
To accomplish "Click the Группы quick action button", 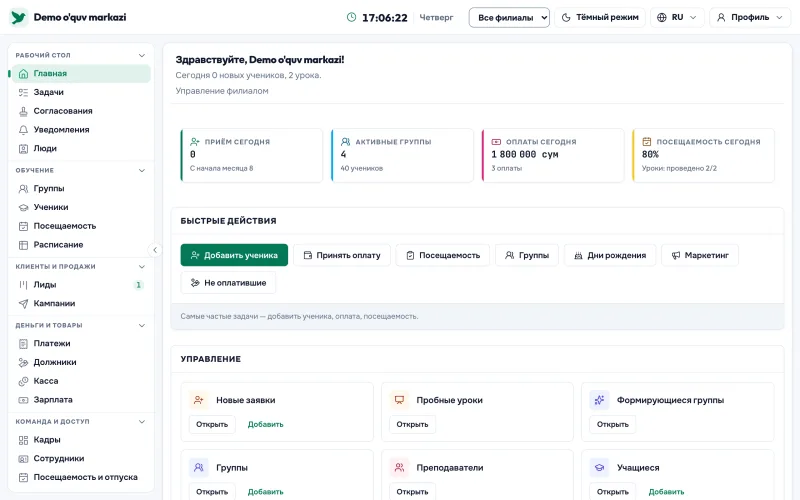I will 527,255.
